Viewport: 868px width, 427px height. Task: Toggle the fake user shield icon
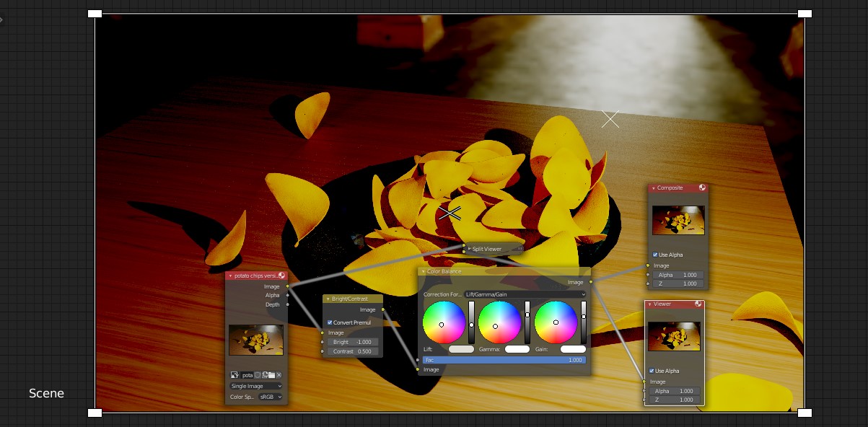(x=258, y=375)
